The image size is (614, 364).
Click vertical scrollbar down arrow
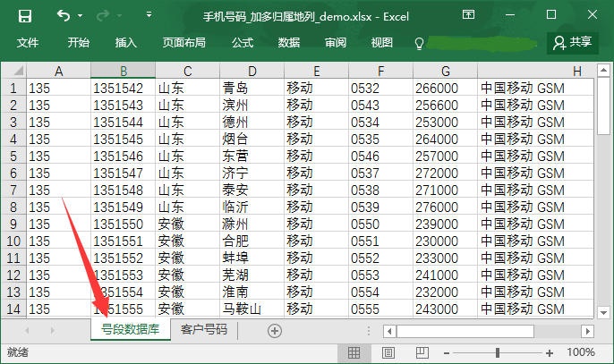coord(603,312)
